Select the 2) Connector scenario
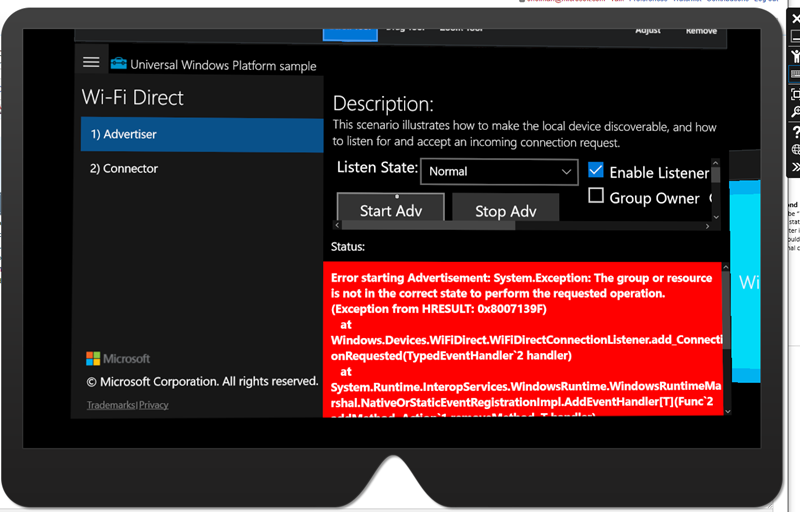 pos(202,169)
